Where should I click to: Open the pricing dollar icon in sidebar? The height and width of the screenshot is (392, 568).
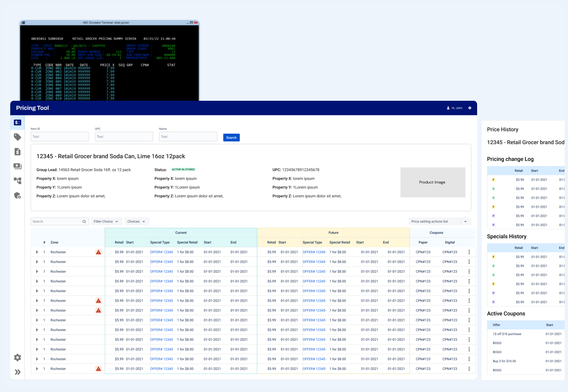[x=17, y=122]
